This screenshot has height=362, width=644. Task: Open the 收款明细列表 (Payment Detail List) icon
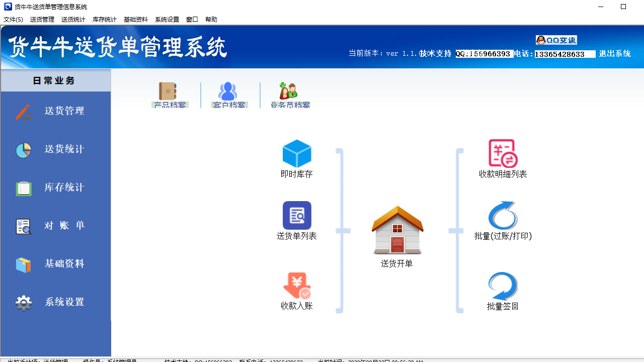click(502, 153)
